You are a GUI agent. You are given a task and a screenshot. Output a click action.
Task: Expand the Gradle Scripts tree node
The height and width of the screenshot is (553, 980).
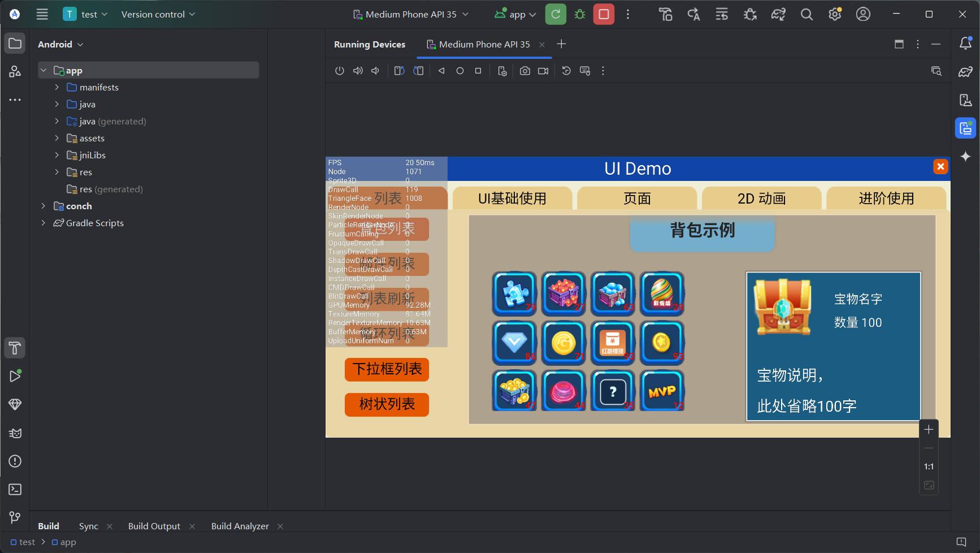click(x=44, y=223)
